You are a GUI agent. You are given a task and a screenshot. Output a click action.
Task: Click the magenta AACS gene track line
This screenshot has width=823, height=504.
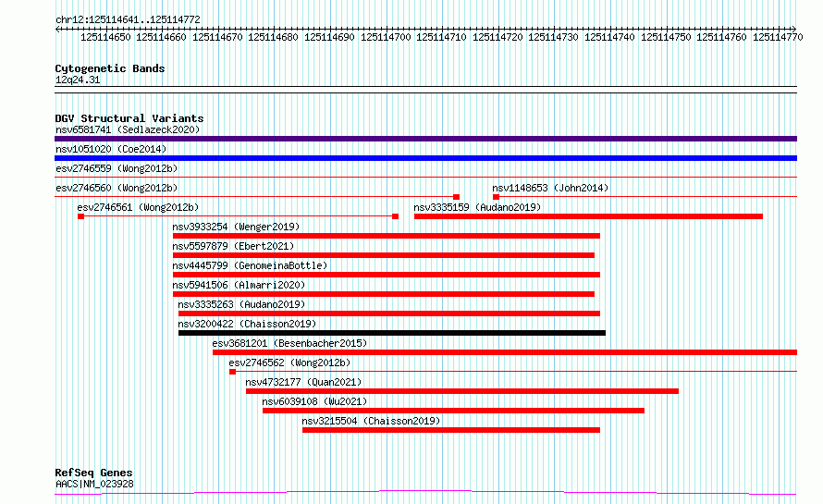425,493
